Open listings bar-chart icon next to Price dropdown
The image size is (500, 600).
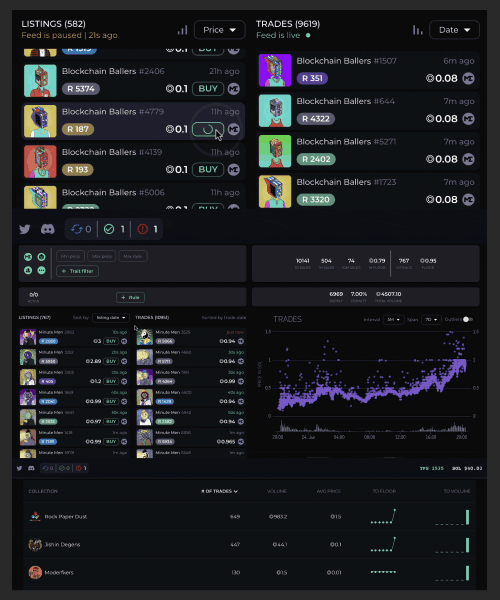182,30
